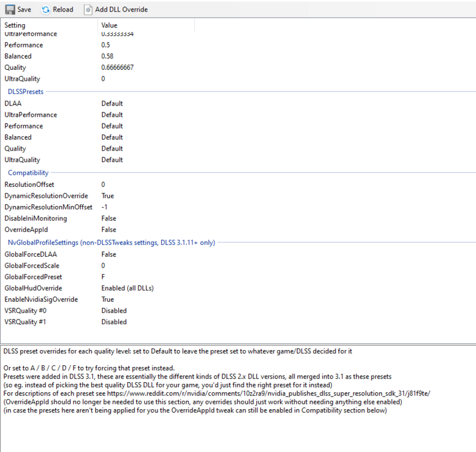476x452 pixels.
Task: Select the ResolutionOffset setting name
Action: (29, 184)
